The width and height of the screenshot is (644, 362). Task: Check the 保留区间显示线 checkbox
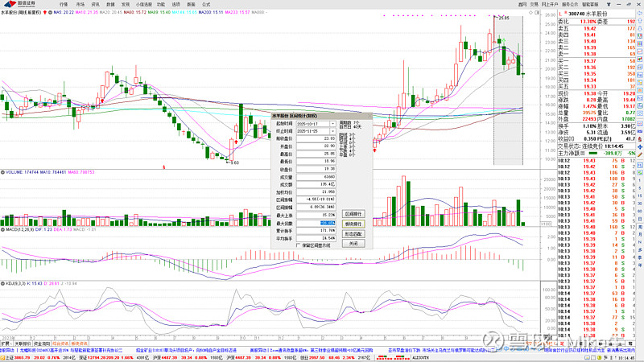point(298,245)
